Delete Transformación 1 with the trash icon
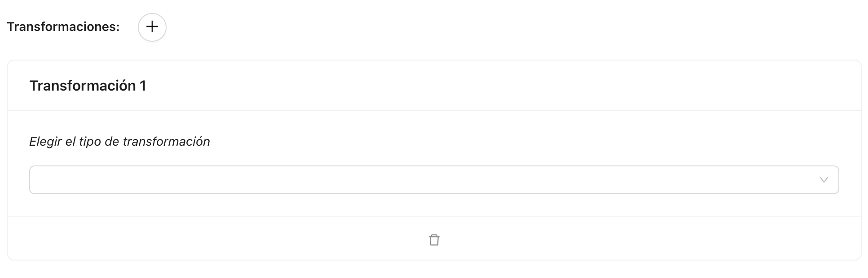 (x=434, y=240)
